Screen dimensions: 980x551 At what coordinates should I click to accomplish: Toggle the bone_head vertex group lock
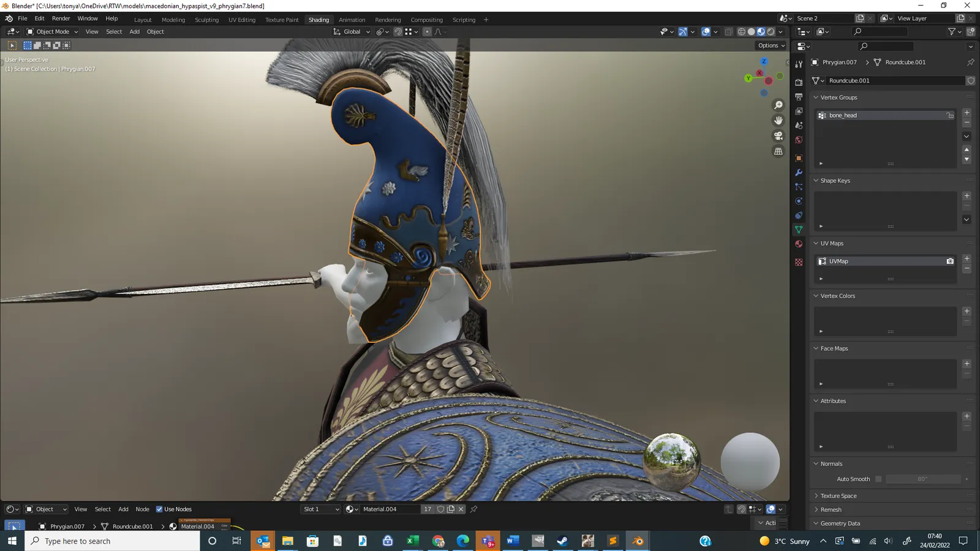[950, 115]
